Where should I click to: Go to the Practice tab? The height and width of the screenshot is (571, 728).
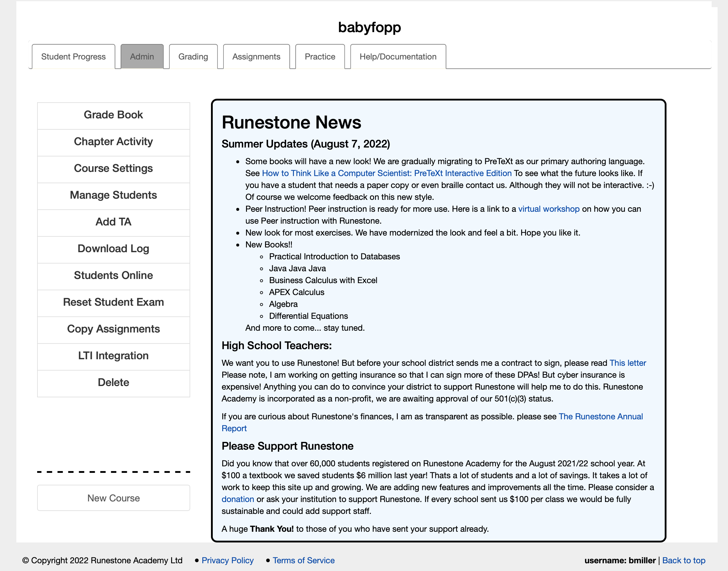(x=320, y=57)
